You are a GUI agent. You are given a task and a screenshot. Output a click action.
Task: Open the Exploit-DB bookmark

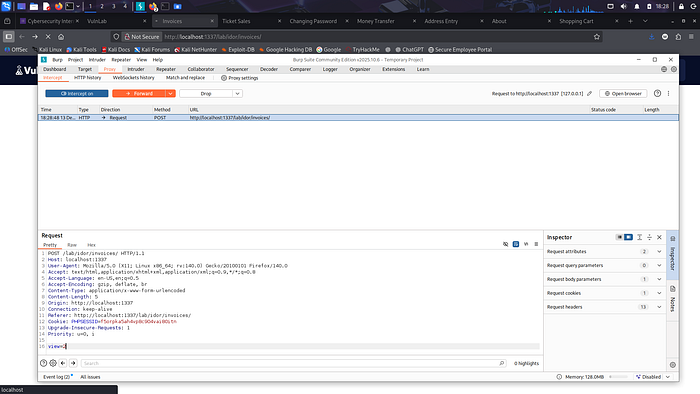(x=238, y=50)
